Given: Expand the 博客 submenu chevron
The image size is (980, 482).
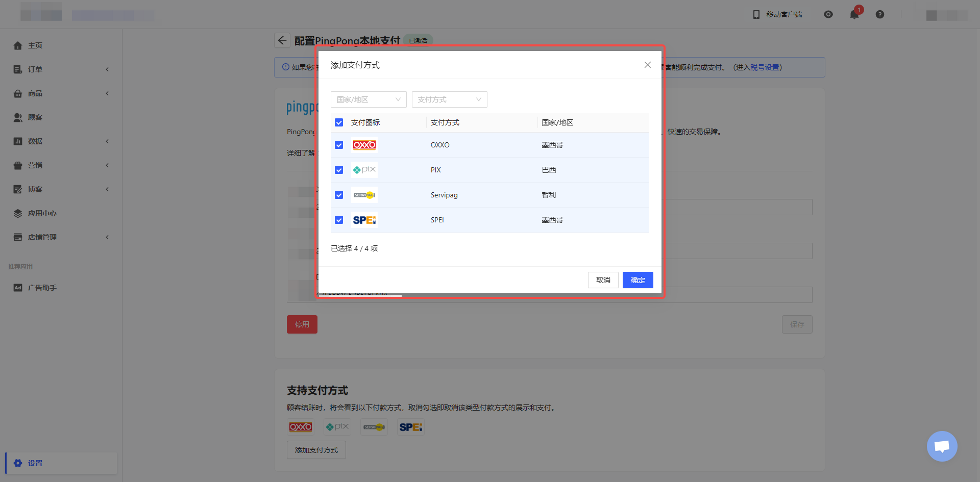Looking at the screenshot, I should [x=107, y=189].
